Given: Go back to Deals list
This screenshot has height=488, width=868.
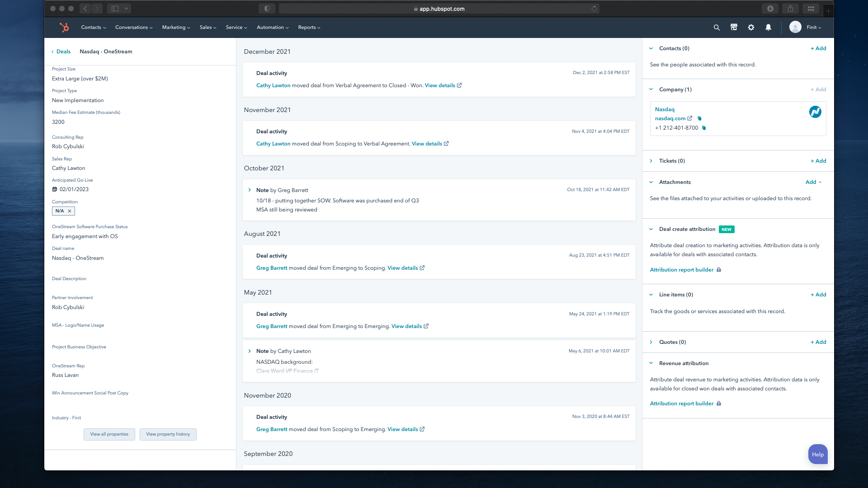Looking at the screenshot, I should [x=63, y=52].
